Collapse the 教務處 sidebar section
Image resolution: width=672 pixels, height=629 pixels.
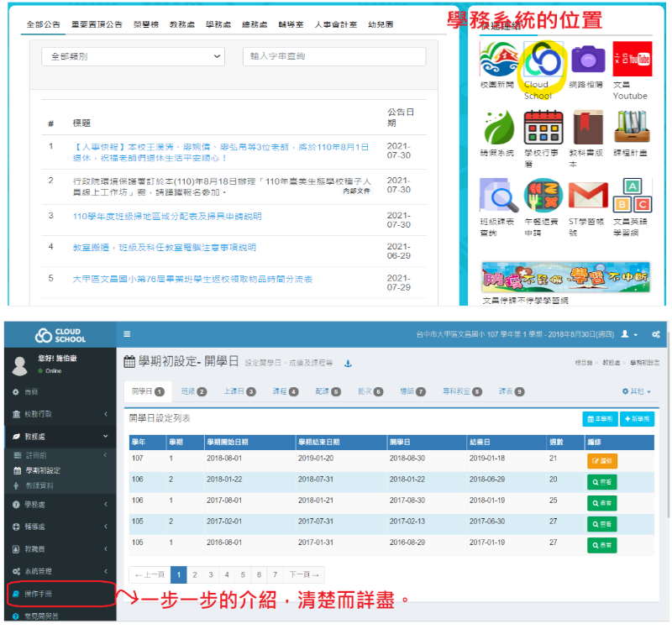[x=57, y=437]
